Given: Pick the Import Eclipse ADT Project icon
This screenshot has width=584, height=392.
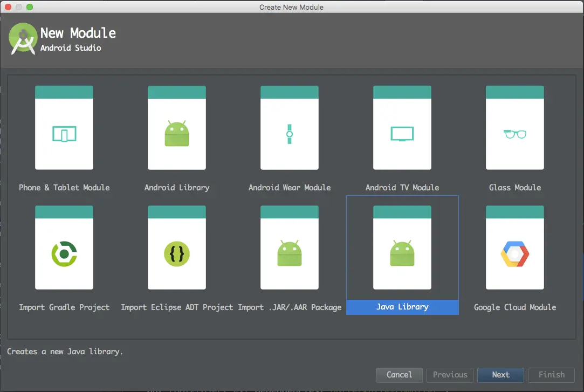Looking at the screenshot, I should pos(177,247).
